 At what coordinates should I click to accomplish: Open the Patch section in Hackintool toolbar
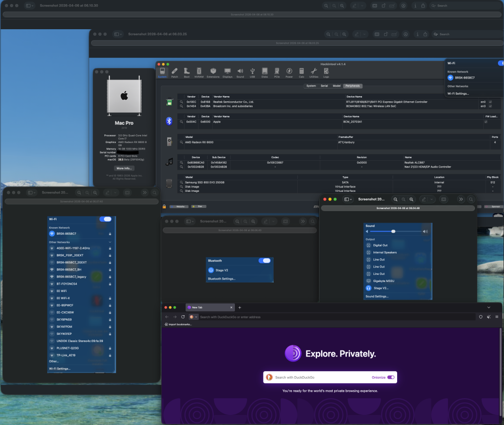coord(174,73)
